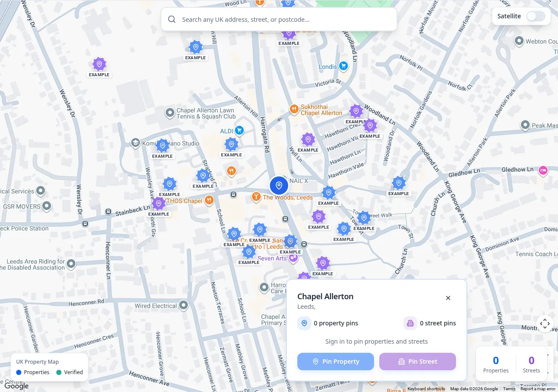Click the ALDI shopping cart marker

point(239,130)
